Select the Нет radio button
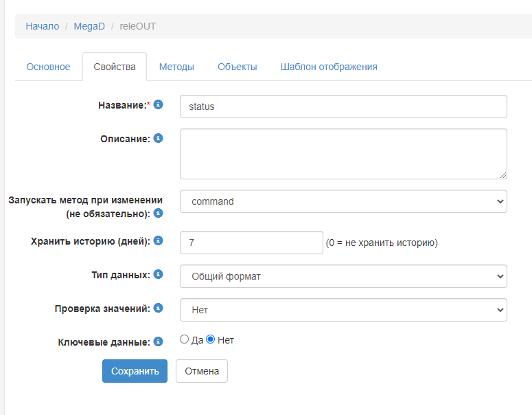 211,339
